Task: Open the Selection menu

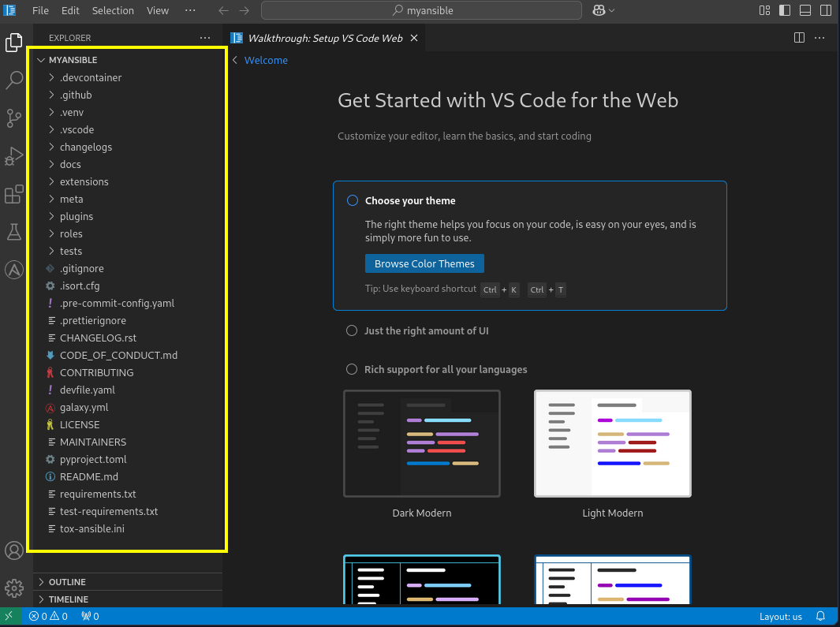Action: (113, 10)
